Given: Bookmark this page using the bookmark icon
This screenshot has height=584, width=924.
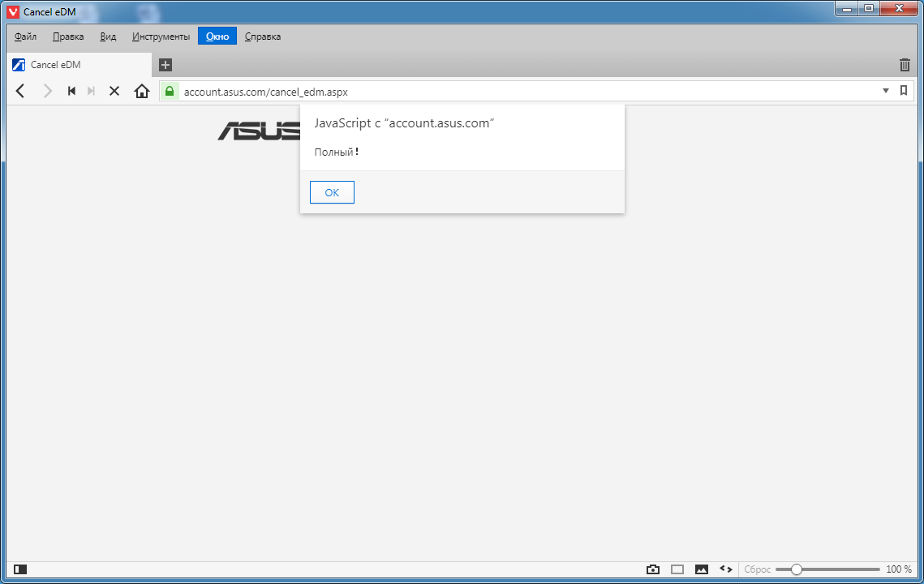Looking at the screenshot, I should coord(904,91).
